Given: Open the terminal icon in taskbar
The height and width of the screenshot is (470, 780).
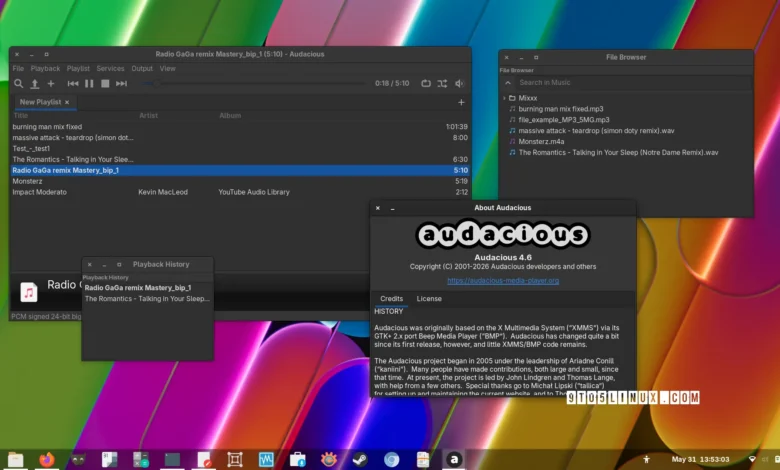Looking at the screenshot, I should pyautogui.click(x=172, y=460).
